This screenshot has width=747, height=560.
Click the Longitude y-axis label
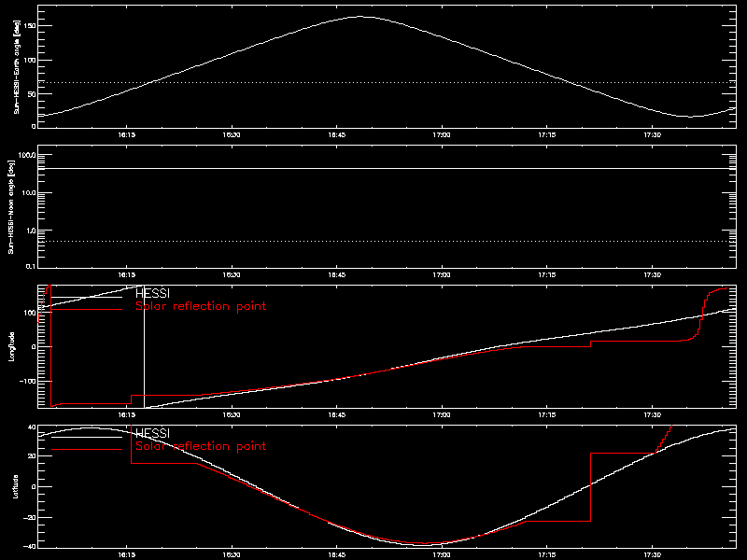pyautogui.click(x=11, y=346)
